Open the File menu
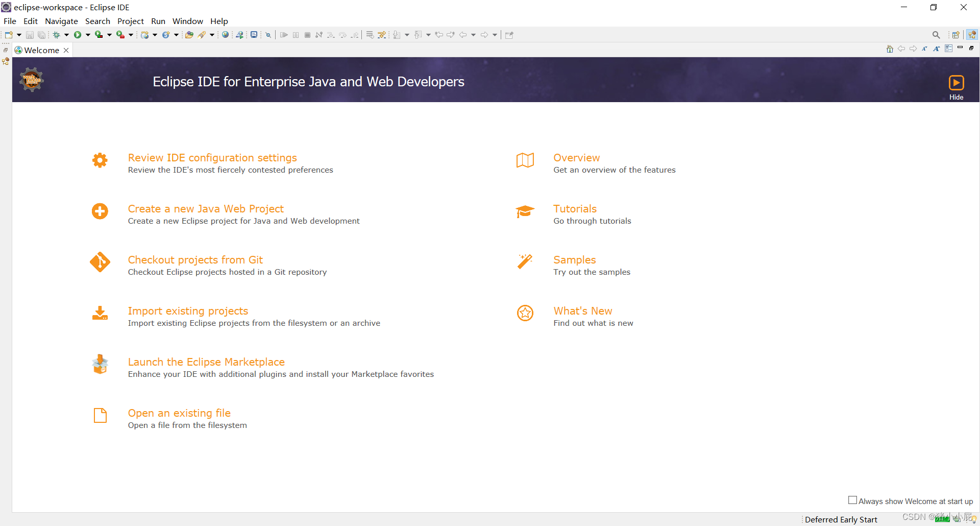Image resolution: width=980 pixels, height=526 pixels. coord(10,21)
